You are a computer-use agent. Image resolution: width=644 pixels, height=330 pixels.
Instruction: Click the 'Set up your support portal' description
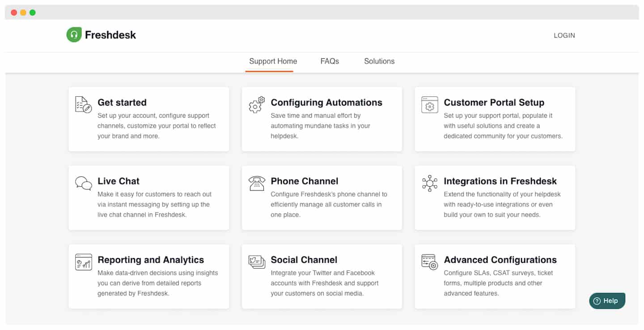pos(503,126)
